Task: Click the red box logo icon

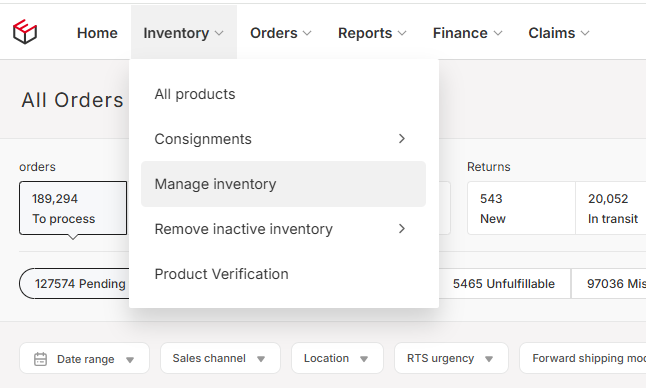Action: pos(25,32)
